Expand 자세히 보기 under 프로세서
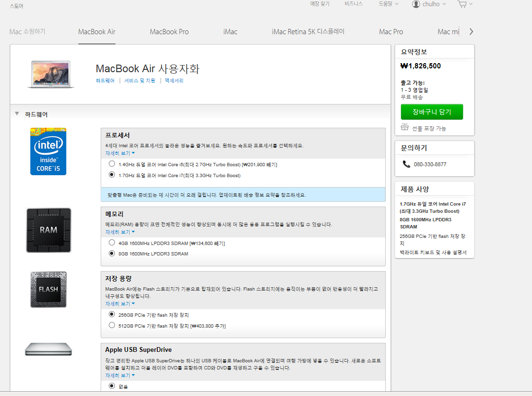This screenshot has width=532, height=396. (x=120, y=153)
